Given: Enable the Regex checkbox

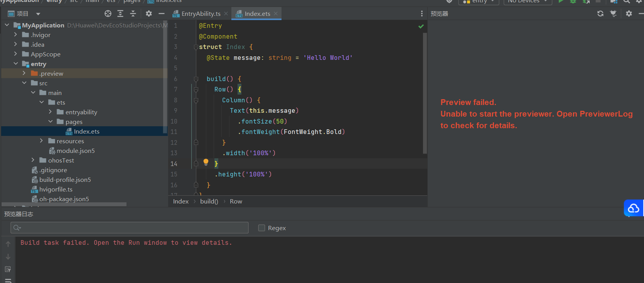Looking at the screenshot, I should tap(261, 228).
